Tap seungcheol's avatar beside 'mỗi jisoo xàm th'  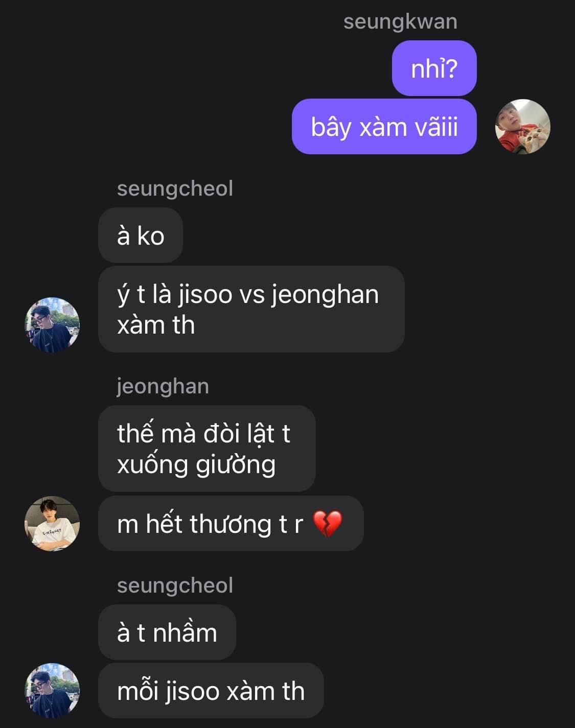point(52,690)
